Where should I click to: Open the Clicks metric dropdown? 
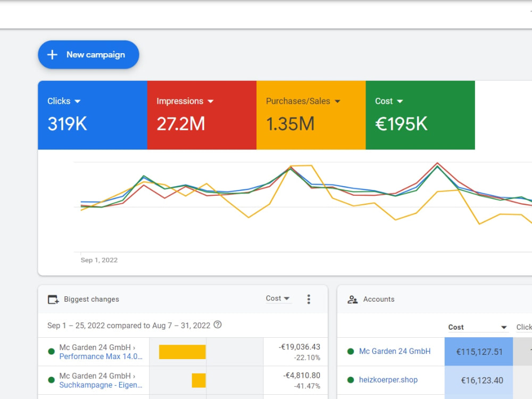tap(64, 101)
